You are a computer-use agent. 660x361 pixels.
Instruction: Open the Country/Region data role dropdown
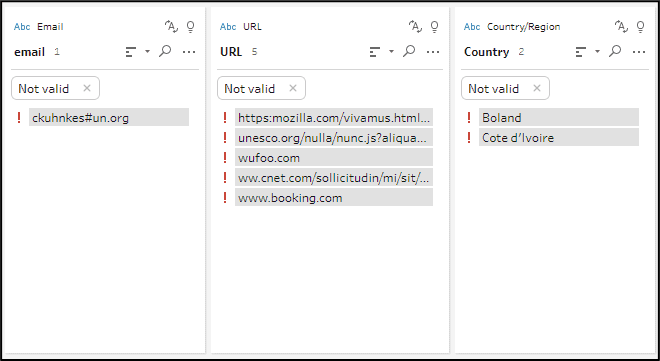coord(524,27)
